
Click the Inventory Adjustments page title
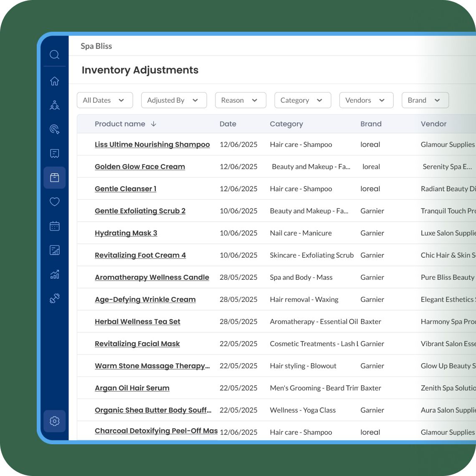point(140,70)
